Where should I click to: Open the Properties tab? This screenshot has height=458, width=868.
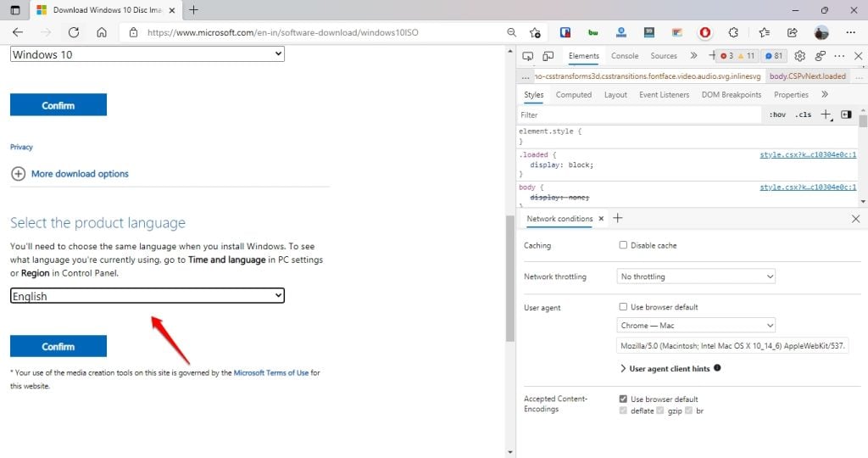tap(791, 95)
